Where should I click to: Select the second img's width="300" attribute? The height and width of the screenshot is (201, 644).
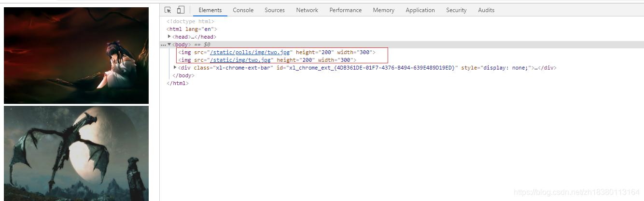(x=335, y=60)
